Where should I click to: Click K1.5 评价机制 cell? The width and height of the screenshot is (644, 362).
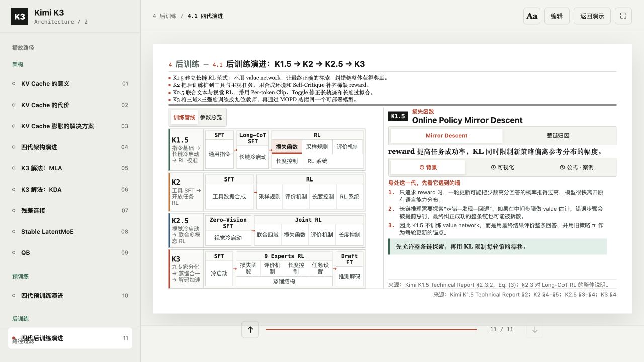click(348, 147)
